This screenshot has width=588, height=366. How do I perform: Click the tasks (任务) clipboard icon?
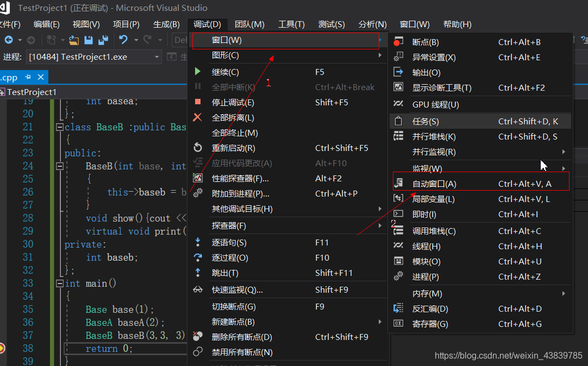398,121
